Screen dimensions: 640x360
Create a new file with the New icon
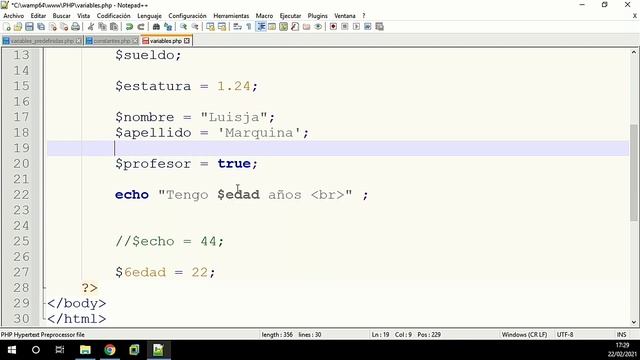point(7,27)
